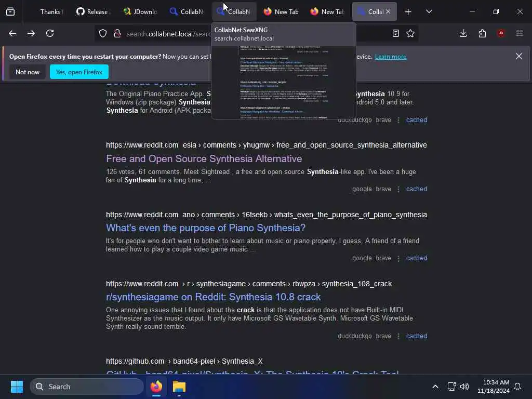The height and width of the screenshot is (399, 532).
Task: Click the CollabNet SearXNG tab preview thumbnail
Action: pyautogui.click(x=284, y=83)
